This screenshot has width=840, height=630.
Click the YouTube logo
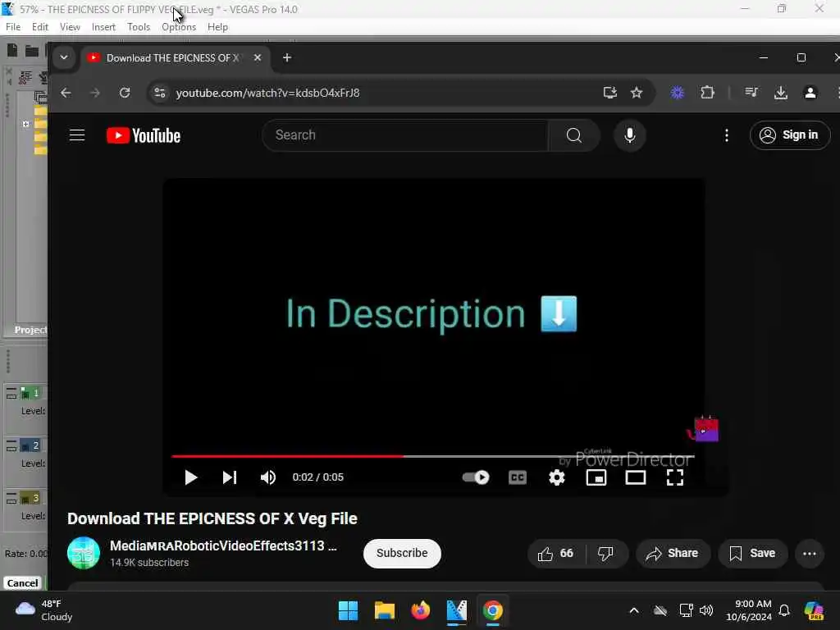pos(144,135)
